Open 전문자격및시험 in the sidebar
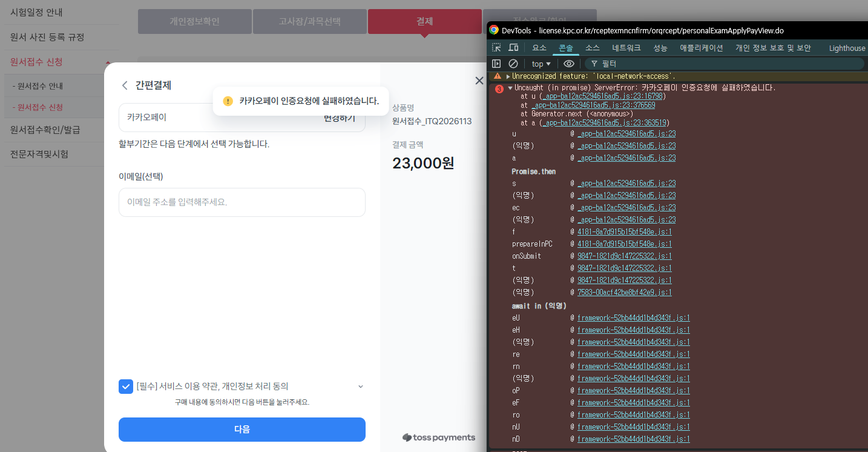This screenshot has height=452, width=868. click(x=39, y=154)
